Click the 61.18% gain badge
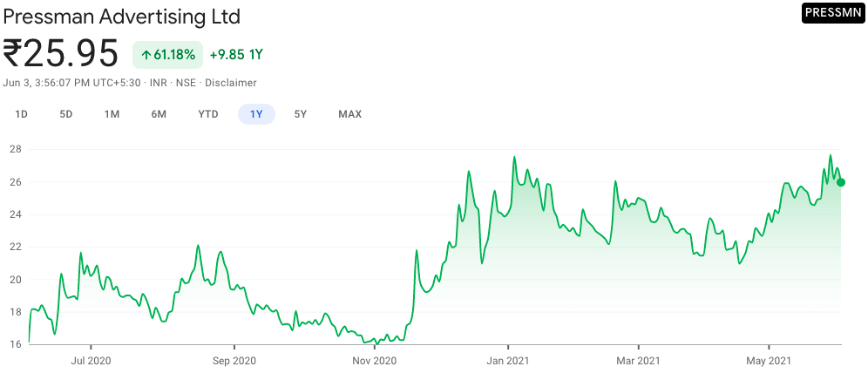 coord(167,55)
